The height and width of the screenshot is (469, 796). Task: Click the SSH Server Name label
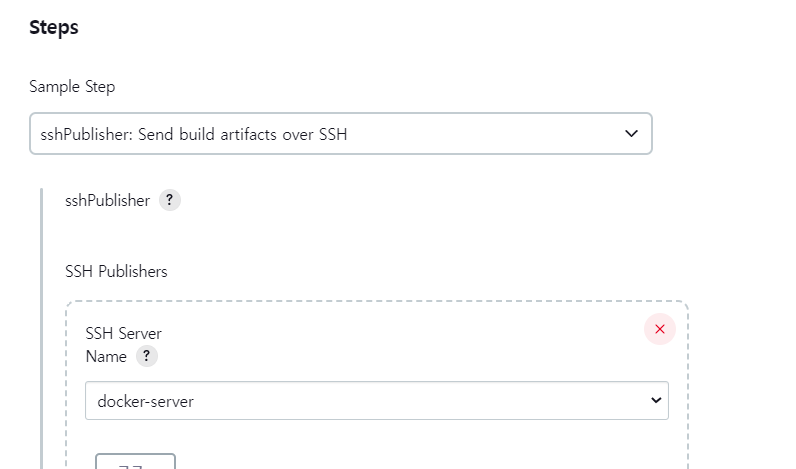[x=123, y=345]
